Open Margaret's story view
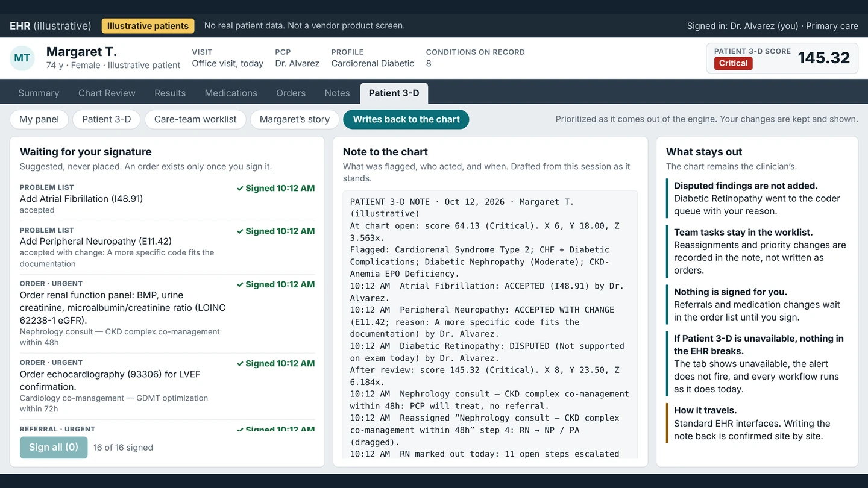The width and height of the screenshot is (868, 488). pyautogui.click(x=295, y=119)
